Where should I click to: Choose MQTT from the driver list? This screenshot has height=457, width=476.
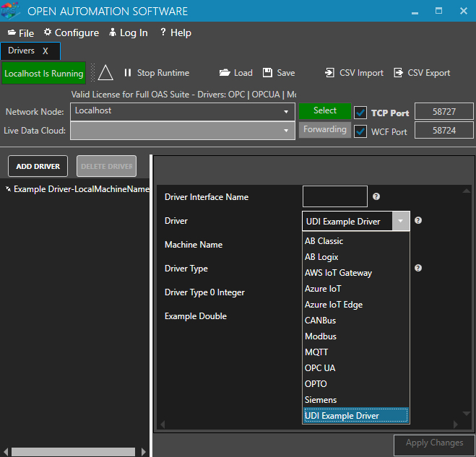tap(356, 352)
